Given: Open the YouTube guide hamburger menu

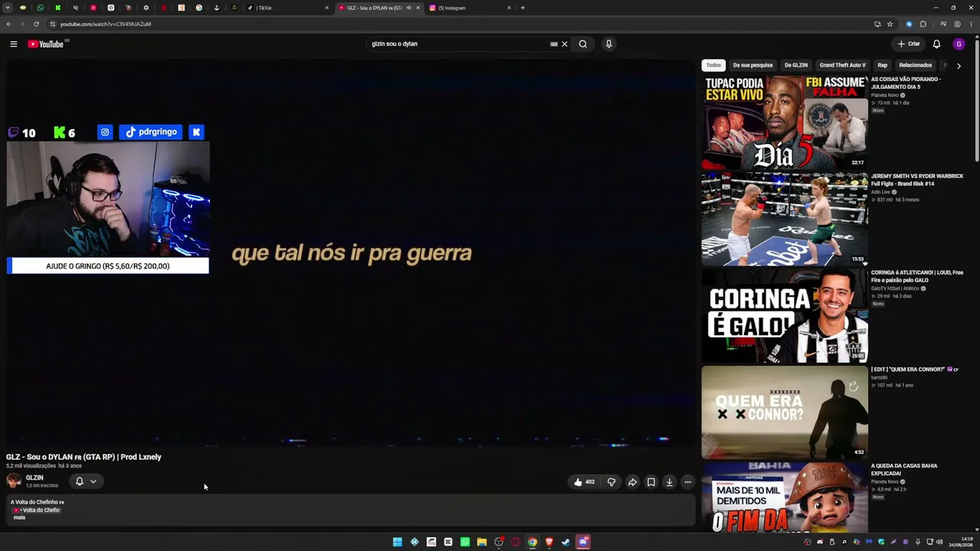Looking at the screenshot, I should click(13, 44).
